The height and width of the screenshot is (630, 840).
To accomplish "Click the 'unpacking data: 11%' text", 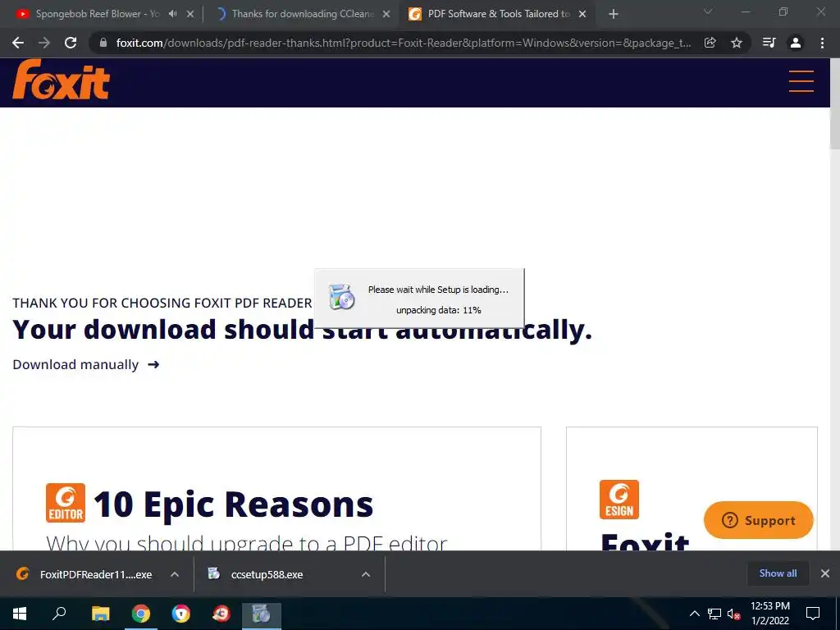I will 438,310.
